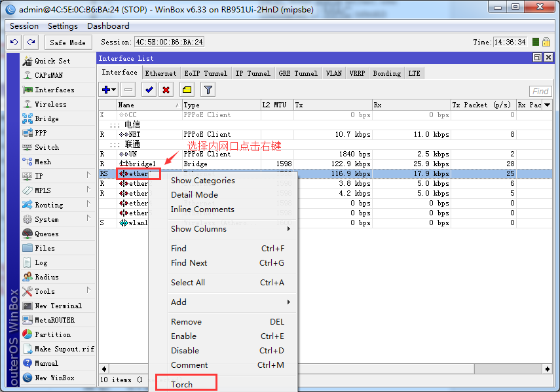The height and width of the screenshot is (392, 560).
Task: Open the Add dropdown arrow beside plus
Action: [x=114, y=90]
